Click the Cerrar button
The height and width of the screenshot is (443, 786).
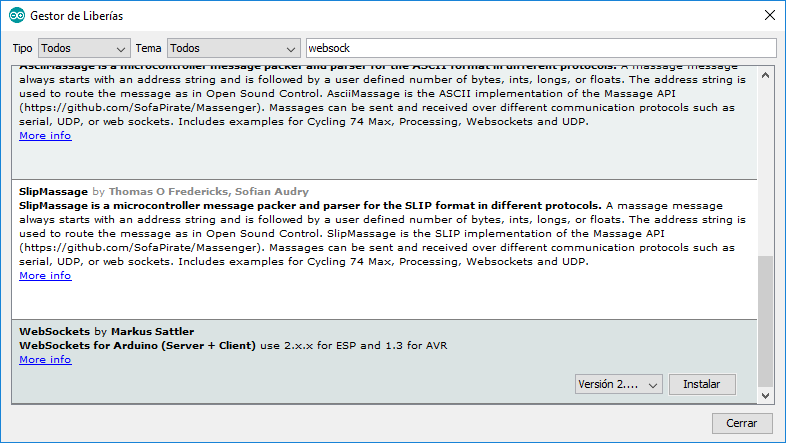click(x=741, y=423)
